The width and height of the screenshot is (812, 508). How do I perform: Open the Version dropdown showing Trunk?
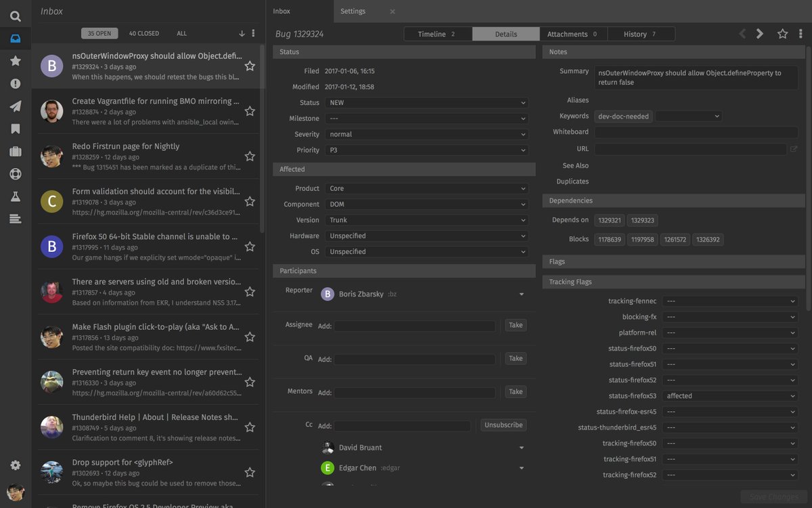[x=426, y=220]
